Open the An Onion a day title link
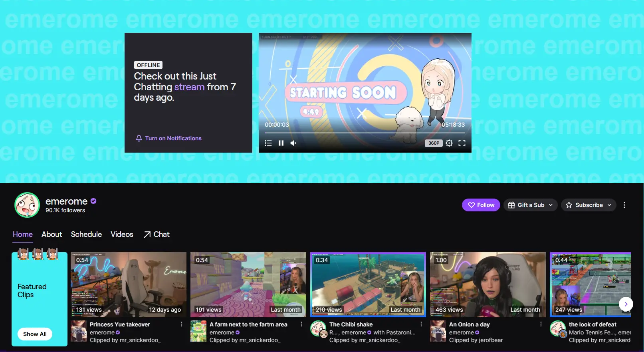Viewport: 644px width, 352px height. 470,324
